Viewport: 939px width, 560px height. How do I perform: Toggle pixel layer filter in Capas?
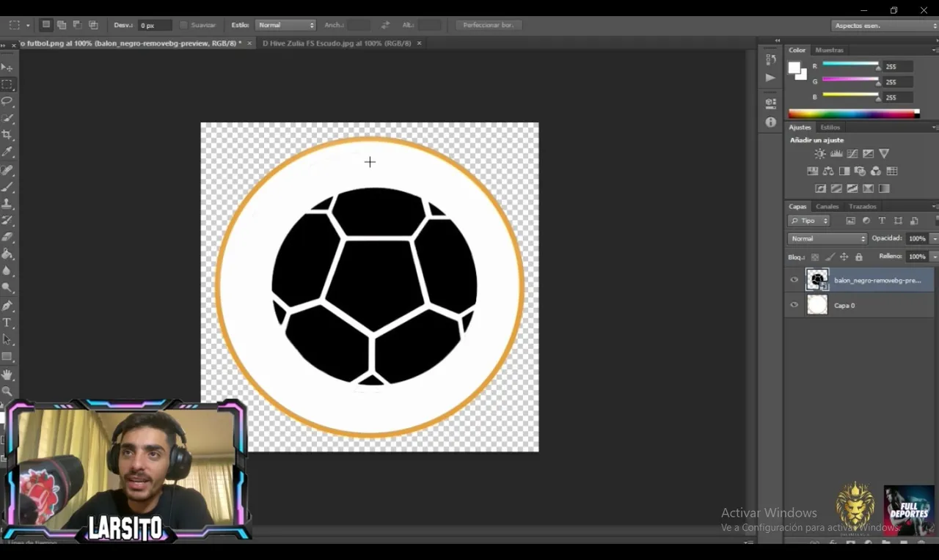(x=850, y=221)
